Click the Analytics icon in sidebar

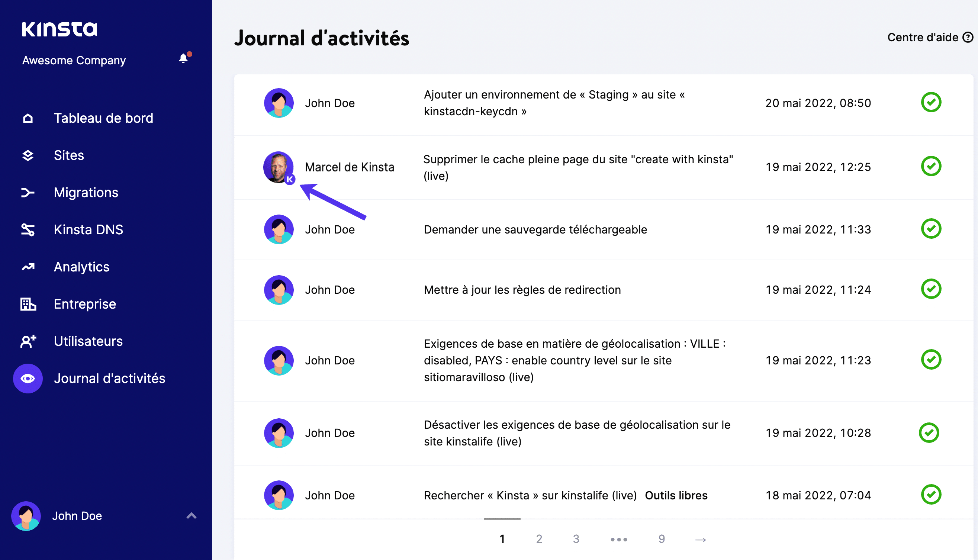point(28,267)
